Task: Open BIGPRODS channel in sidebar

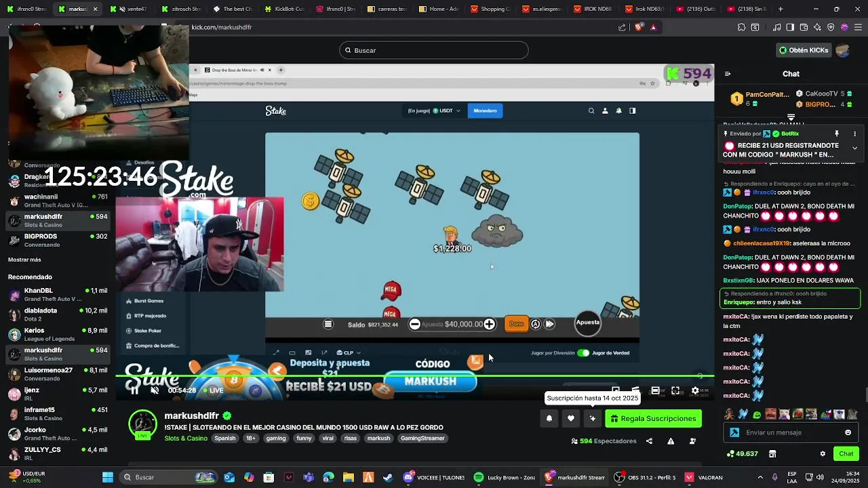Action: tap(57, 240)
